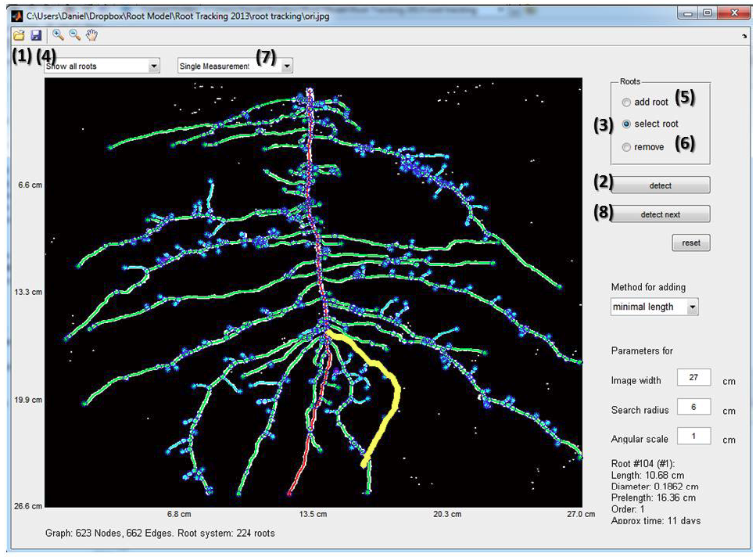The image size is (756, 557).
Task: Click the MATLAB icon in title bar
Action: pyautogui.click(x=17, y=16)
